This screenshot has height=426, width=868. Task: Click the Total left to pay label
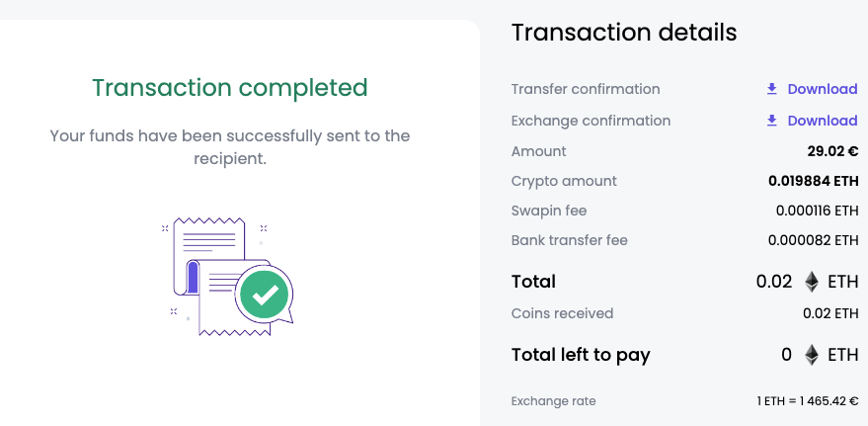pyautogui.click(x=581, y=355)
